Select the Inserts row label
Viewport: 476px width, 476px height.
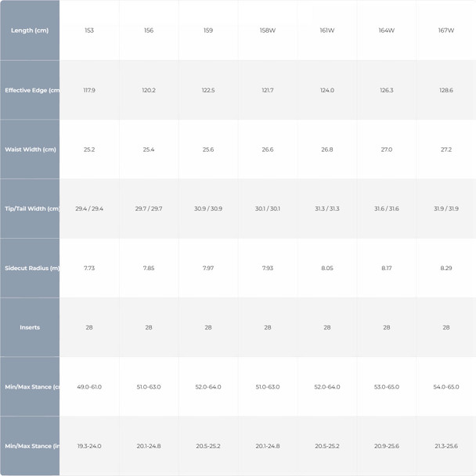(x=30, y=327)
